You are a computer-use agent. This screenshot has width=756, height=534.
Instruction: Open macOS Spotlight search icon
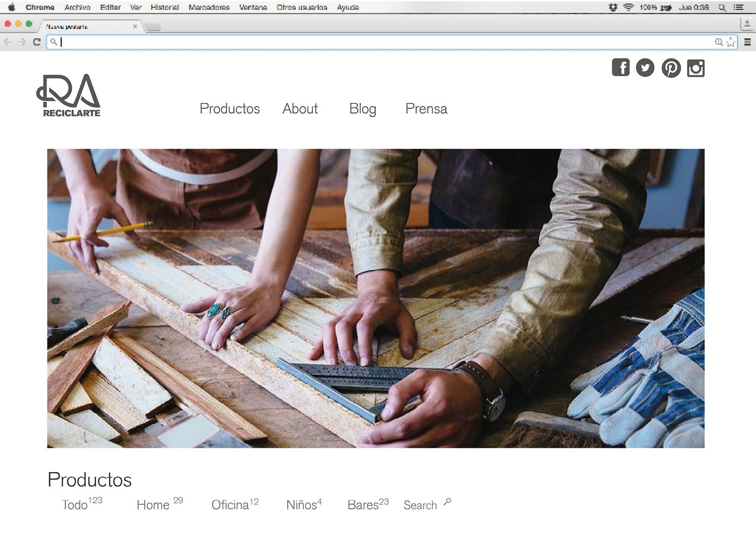click(722, 7)
